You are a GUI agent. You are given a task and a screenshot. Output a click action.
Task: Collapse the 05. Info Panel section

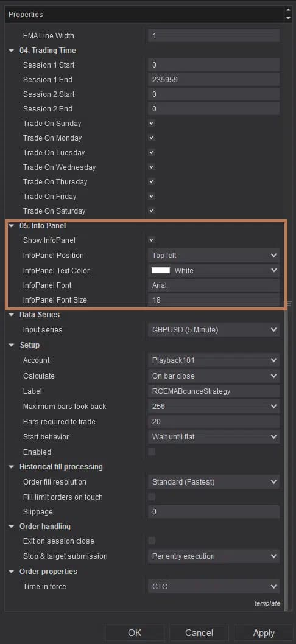pyautogui.click(x=11, y=225)
